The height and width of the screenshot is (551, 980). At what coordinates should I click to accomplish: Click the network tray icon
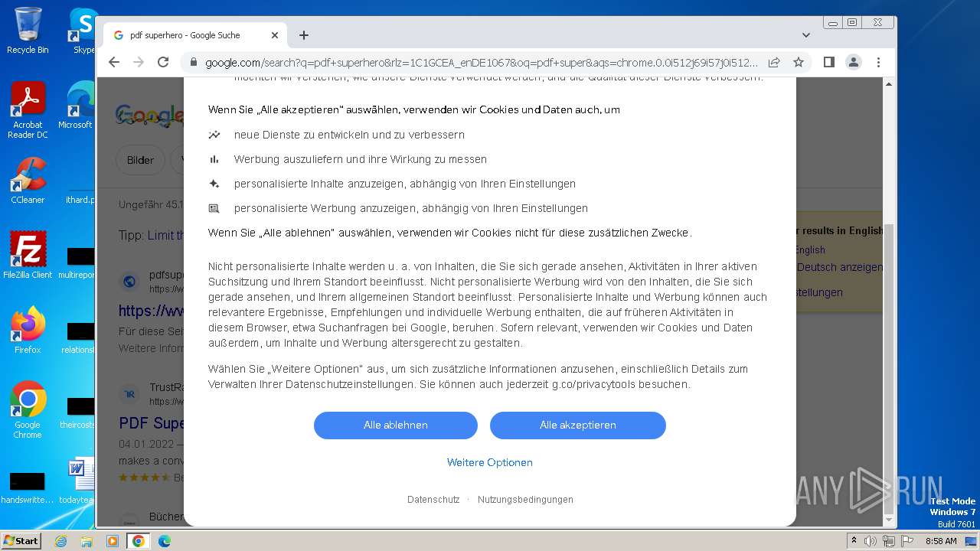889,541
